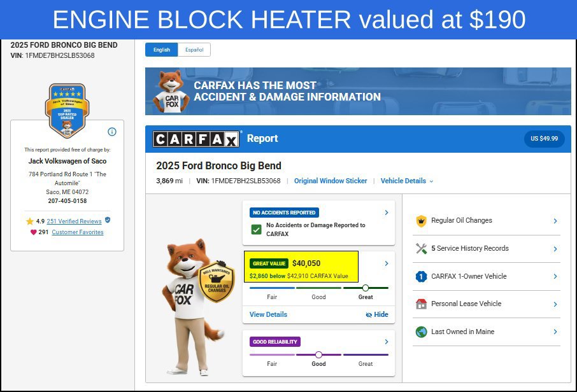
Task: Click the Personal Lease house icon
Action: pos(421,304)
